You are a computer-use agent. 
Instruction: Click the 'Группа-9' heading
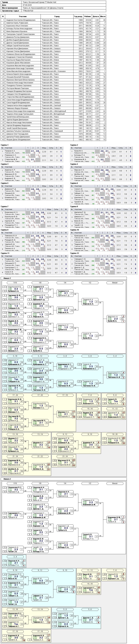point(5,230)
